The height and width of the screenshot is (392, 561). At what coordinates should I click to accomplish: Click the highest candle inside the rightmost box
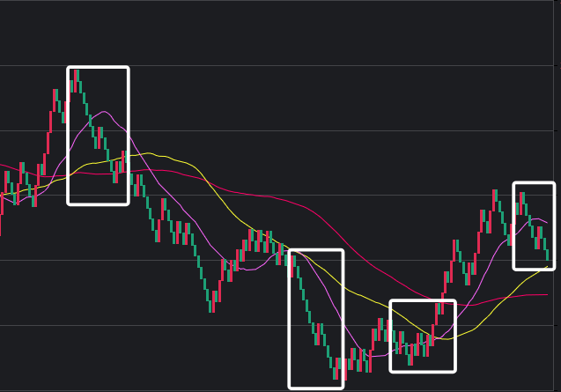pos(521,198)
